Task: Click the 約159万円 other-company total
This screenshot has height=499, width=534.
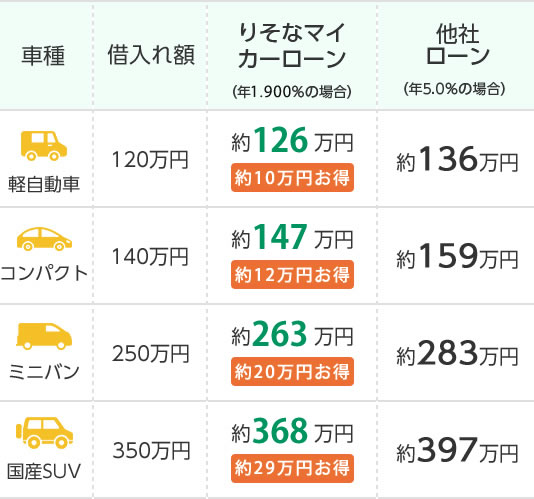Action: [x=457, y=256]
